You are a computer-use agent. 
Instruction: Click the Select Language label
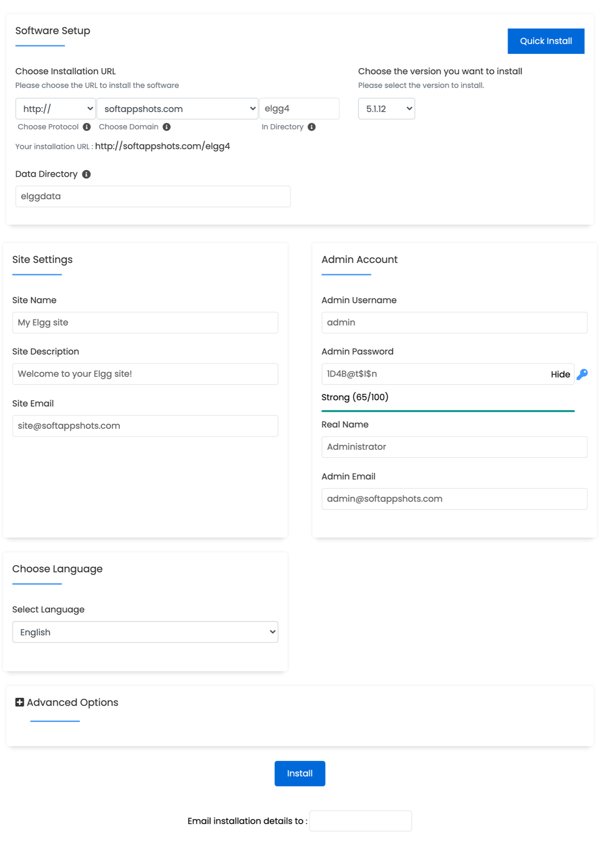[49, 609]
